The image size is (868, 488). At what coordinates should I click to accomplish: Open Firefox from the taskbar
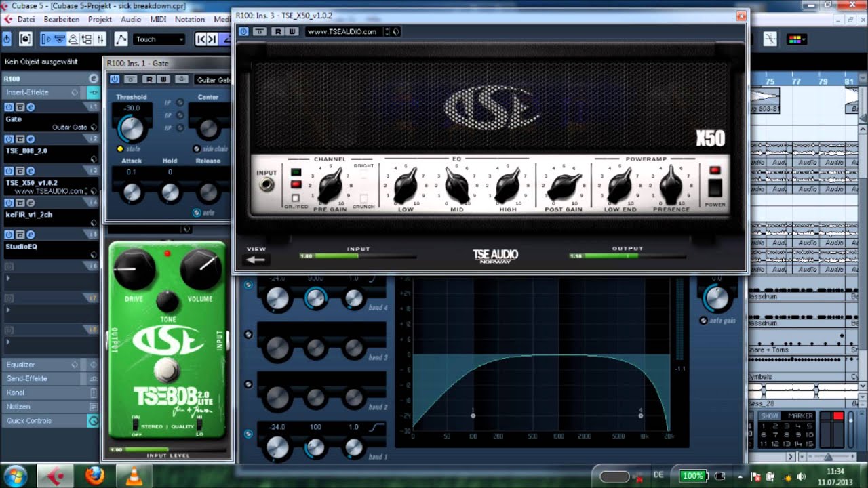pyautogui.click(x=95, y=476)
